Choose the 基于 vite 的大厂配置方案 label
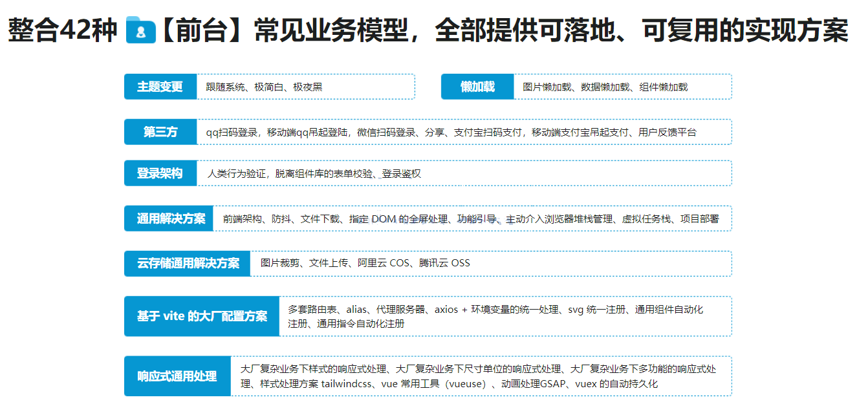 [202, 316]
